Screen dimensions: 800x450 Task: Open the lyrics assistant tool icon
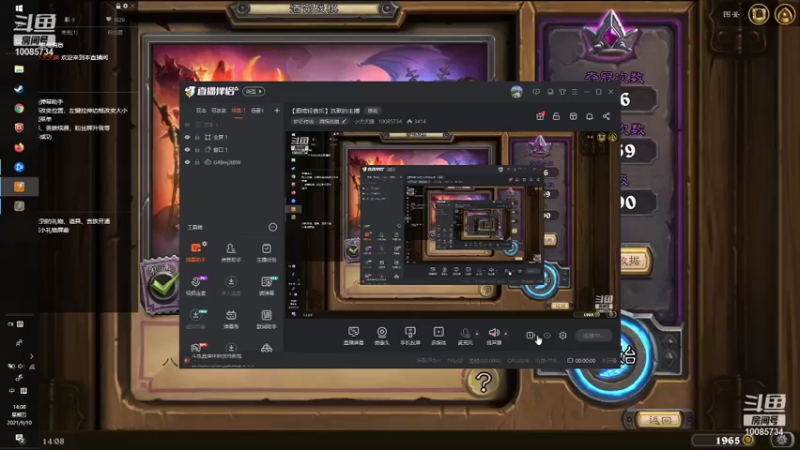click(x=266, y=319)
